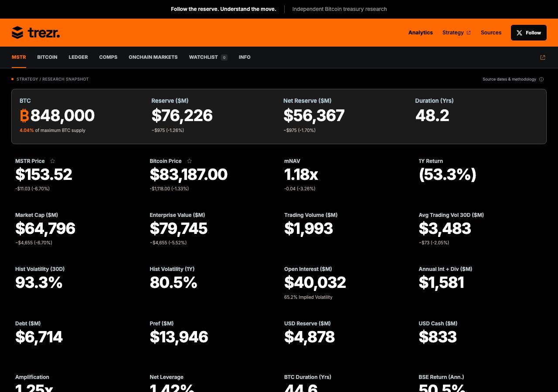558x392 pixels.
Task: Switch to the INFO tab
Action: click(x=245, y=57)
